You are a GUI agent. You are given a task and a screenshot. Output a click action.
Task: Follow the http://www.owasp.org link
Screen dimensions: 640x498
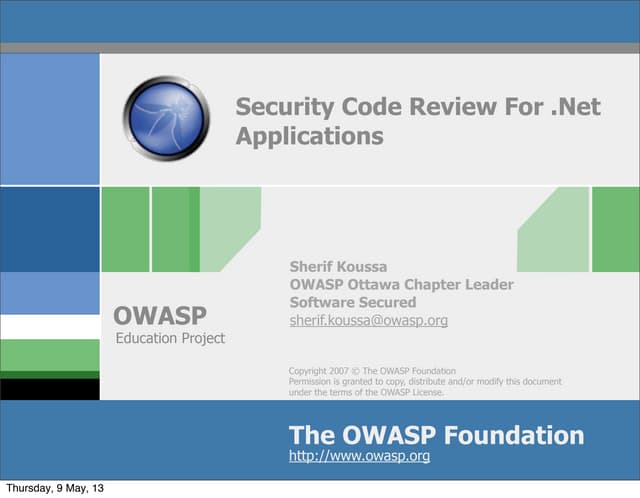tap(359, 456)
